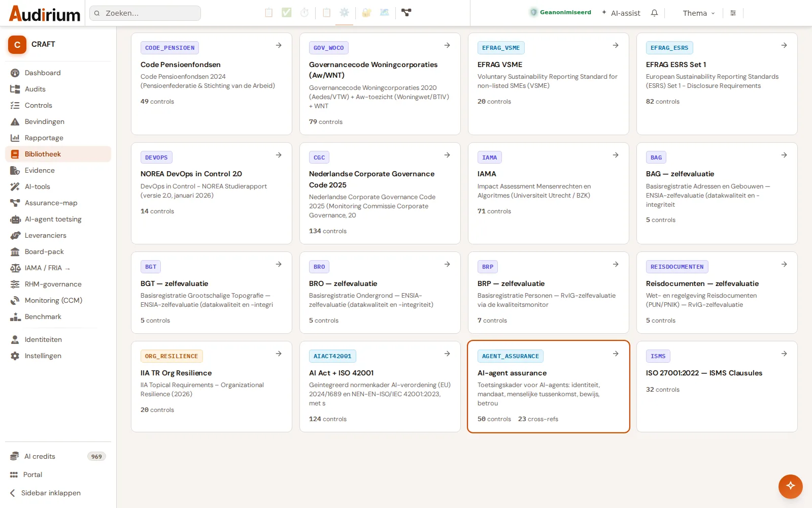Click 'BRO — zelfevaluatie' card title
This screenshot has width=812, height=508.
tap(343, 283)
